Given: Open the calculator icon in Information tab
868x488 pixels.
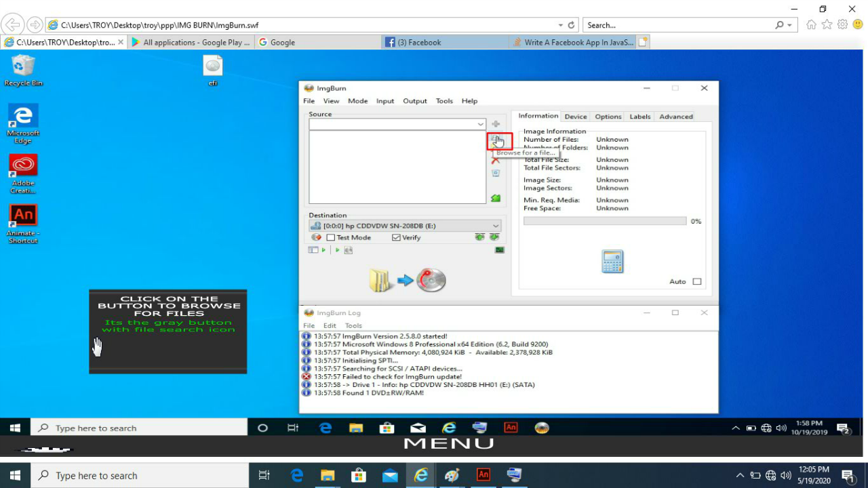Looking at the screenshot, I should pyautogui.click(x=612, y=262).
